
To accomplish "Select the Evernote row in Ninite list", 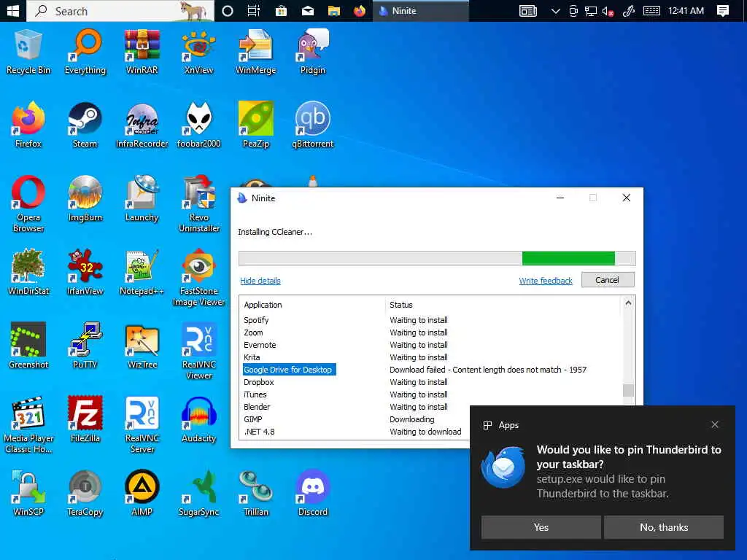I will (x=431, y=345).
